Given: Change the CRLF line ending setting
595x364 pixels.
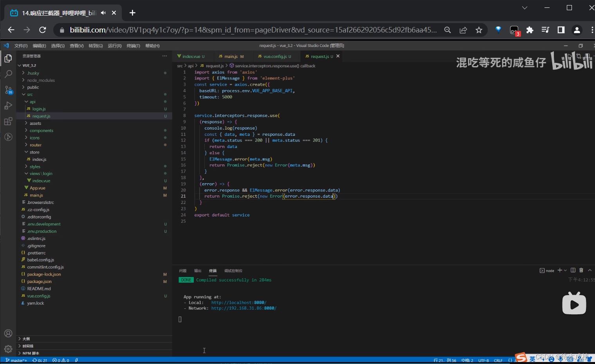Looking at the screenshot, I should point(498,360).
